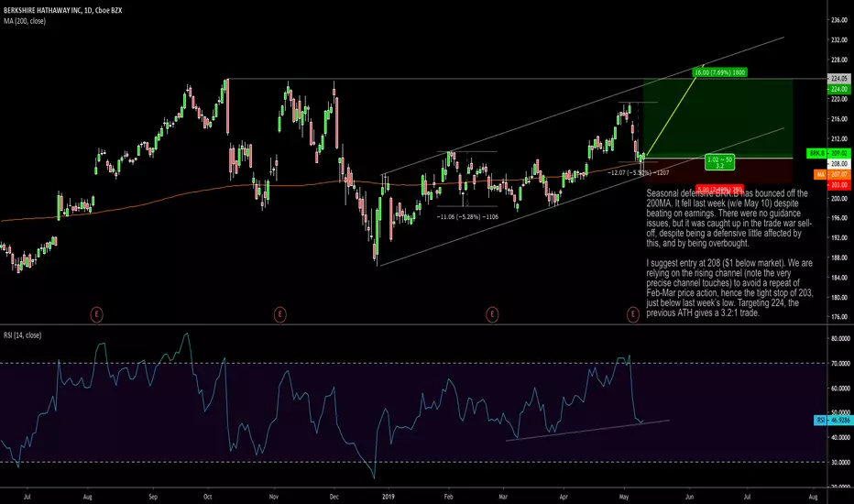The height and width of the screenshot is (504, 854).
Task: Click the RSI 30.0000 axis label
Action: click(x=840, y=462)
